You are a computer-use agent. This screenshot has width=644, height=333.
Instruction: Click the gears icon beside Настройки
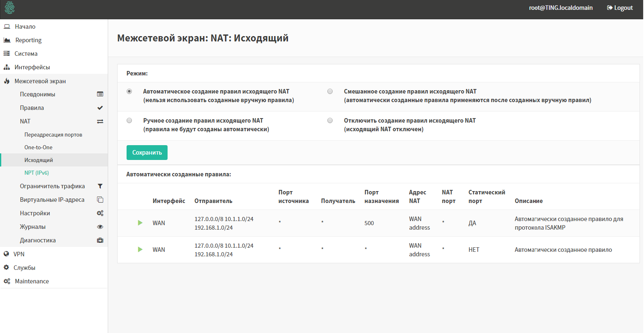click(x=100, y=213)
